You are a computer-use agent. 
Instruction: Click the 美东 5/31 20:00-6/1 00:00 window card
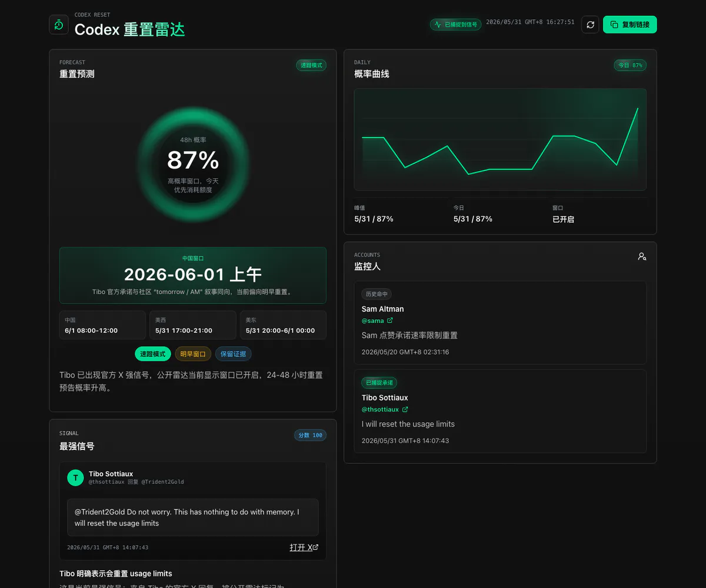[283, 325]
